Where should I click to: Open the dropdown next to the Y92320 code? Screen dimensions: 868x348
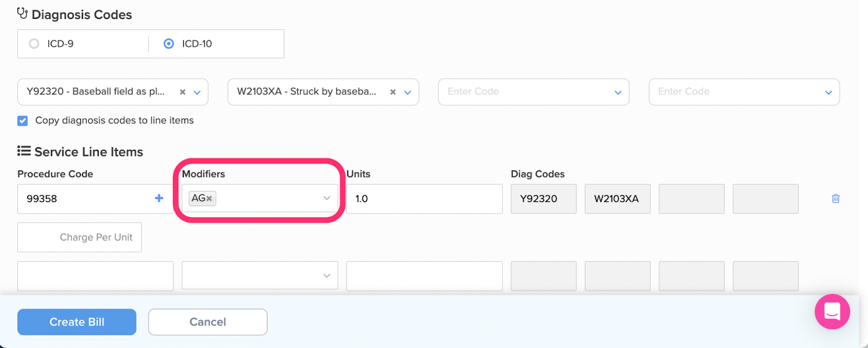pos(196,92)
